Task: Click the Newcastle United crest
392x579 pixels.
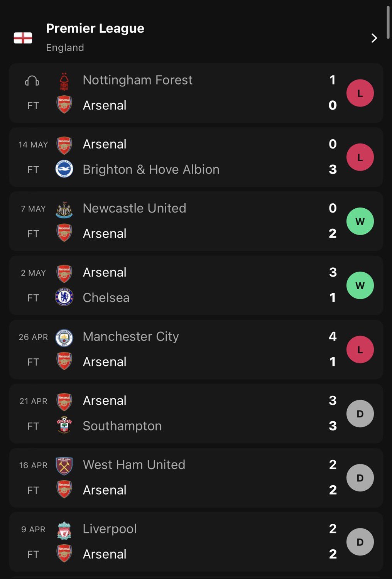Action: point(64,209)
